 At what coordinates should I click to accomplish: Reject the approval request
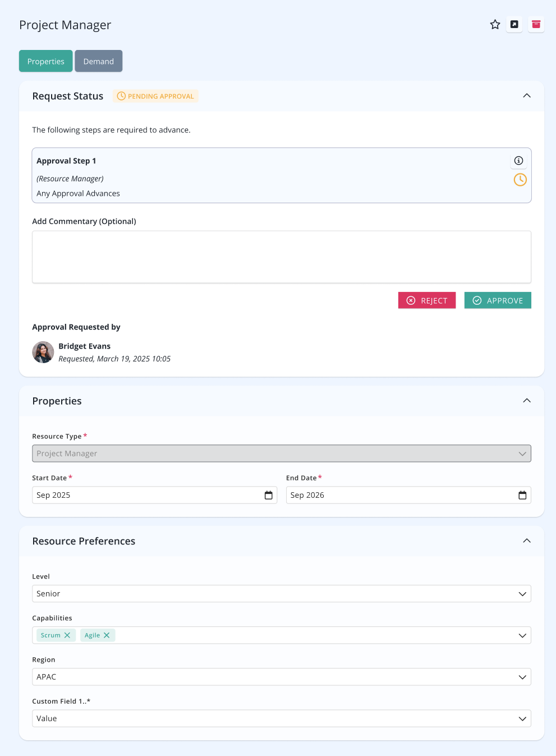tap(427, 300)
